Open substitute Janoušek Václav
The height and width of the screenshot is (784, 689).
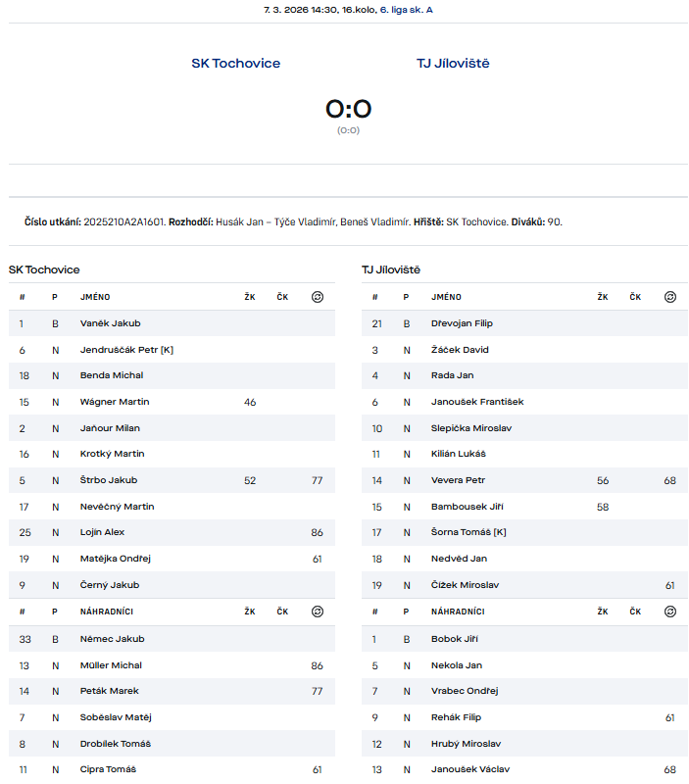point(470,769)
